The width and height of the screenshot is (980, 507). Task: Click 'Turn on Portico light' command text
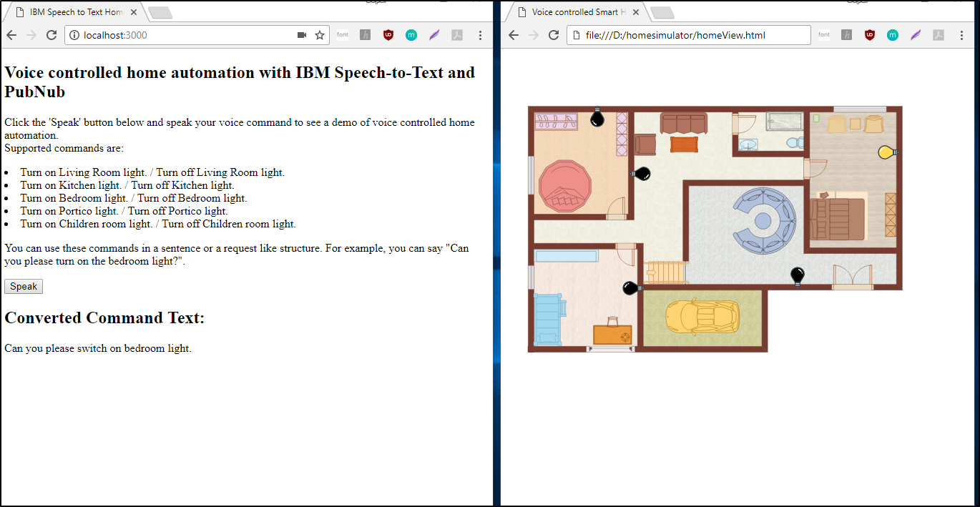69,211
